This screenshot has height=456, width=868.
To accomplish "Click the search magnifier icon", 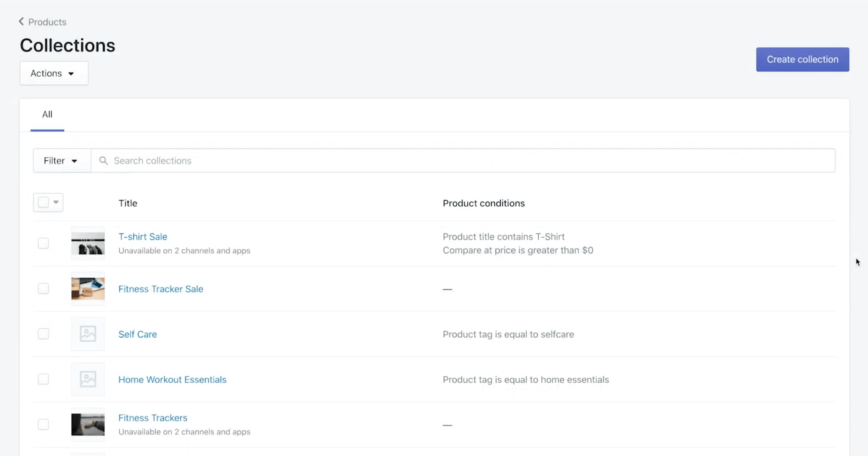I will click(103, 160).
